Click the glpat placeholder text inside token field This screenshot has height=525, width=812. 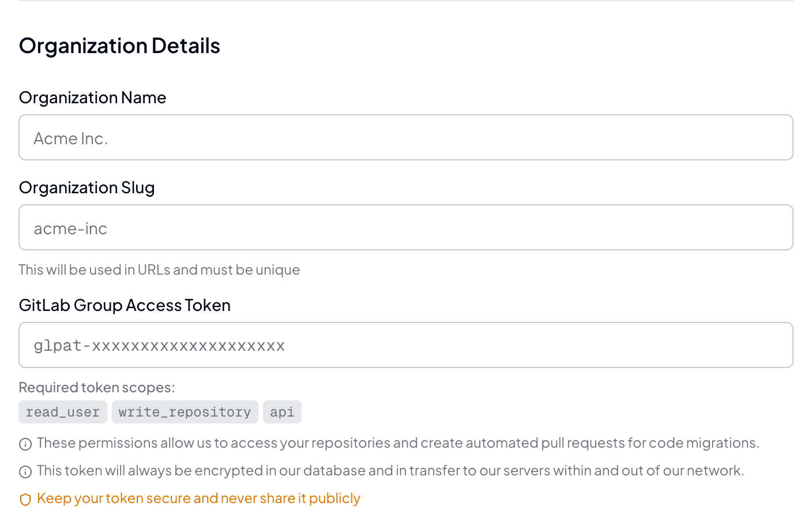160,345
